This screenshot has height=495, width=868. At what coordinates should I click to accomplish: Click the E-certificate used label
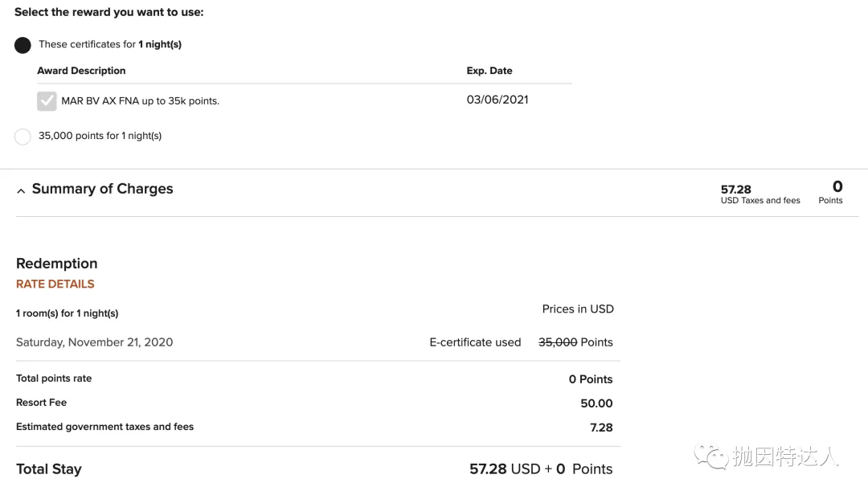pos(476,342)
